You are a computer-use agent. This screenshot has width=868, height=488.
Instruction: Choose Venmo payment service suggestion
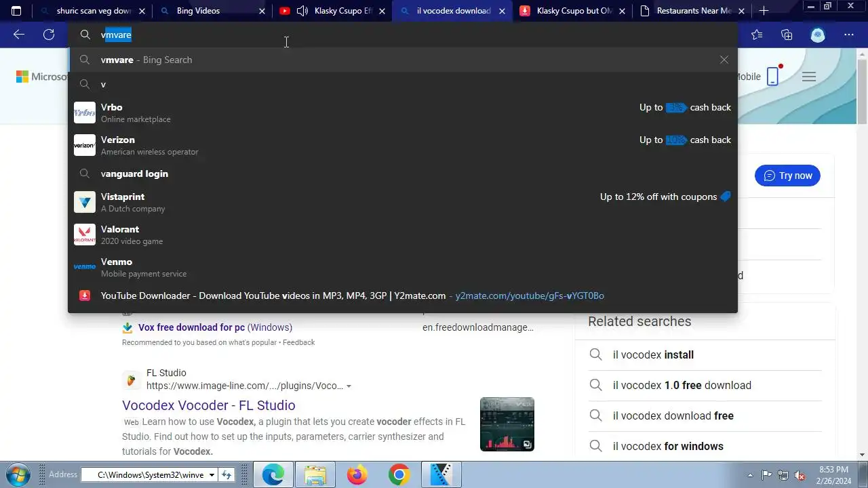(403, 267)
